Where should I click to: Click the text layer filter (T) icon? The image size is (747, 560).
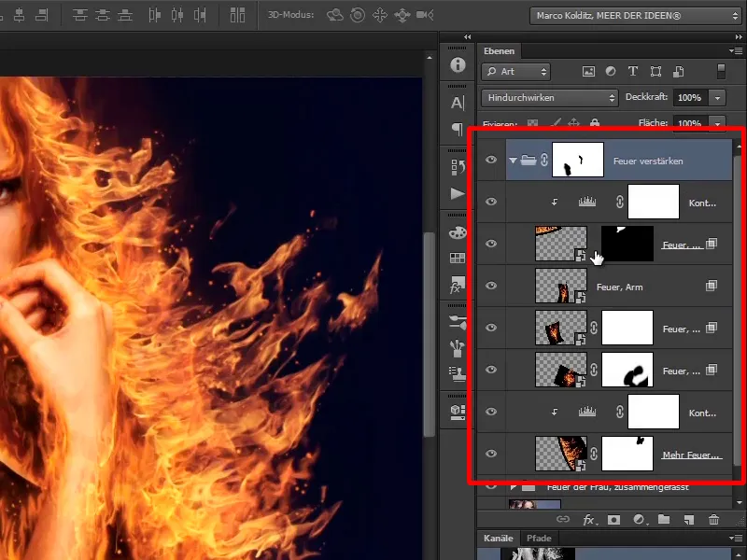pyautogui.click(x=633, y=71)
